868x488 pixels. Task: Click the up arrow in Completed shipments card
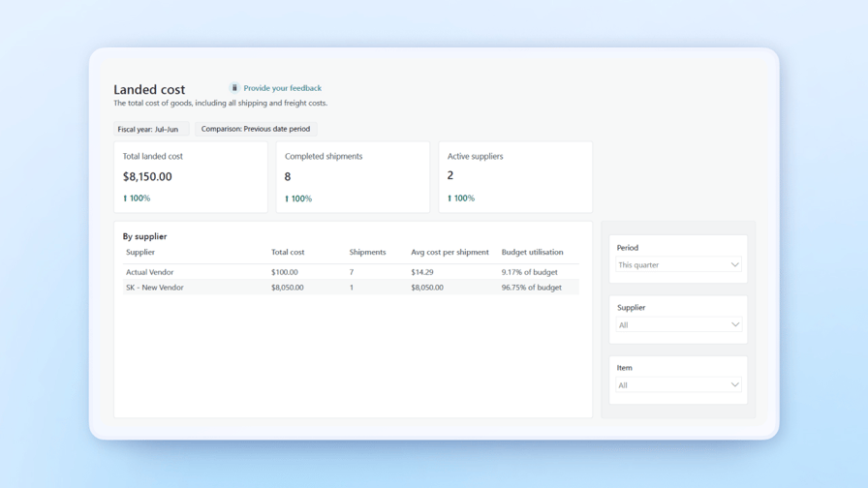point(287,198)
